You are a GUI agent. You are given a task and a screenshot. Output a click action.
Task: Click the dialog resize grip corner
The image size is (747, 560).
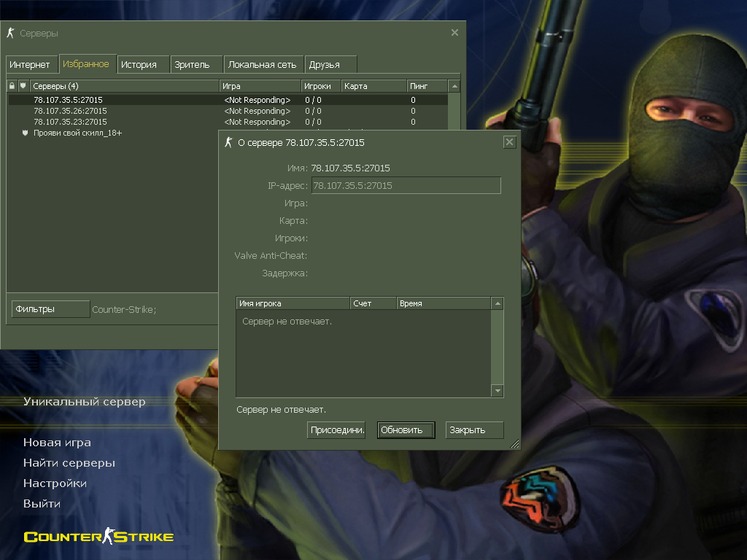tap(514, 444)
